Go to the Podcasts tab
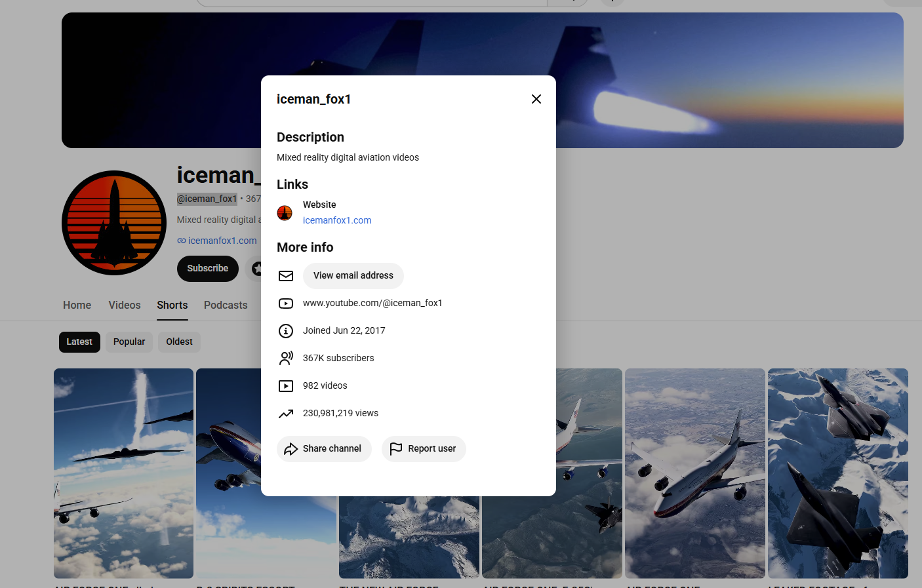The width and height of the screenshot is (922, 588). (x=226, y=305)
